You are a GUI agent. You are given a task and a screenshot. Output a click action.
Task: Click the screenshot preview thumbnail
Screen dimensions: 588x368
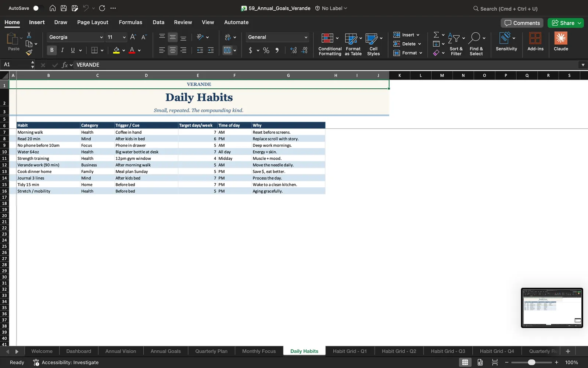[552, 308]
